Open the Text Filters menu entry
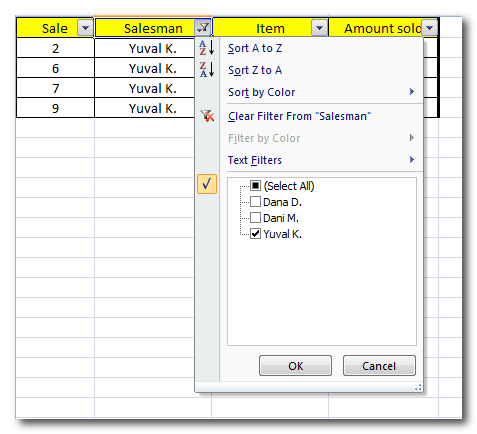The image size is (477, 434). tap(255, 160)
